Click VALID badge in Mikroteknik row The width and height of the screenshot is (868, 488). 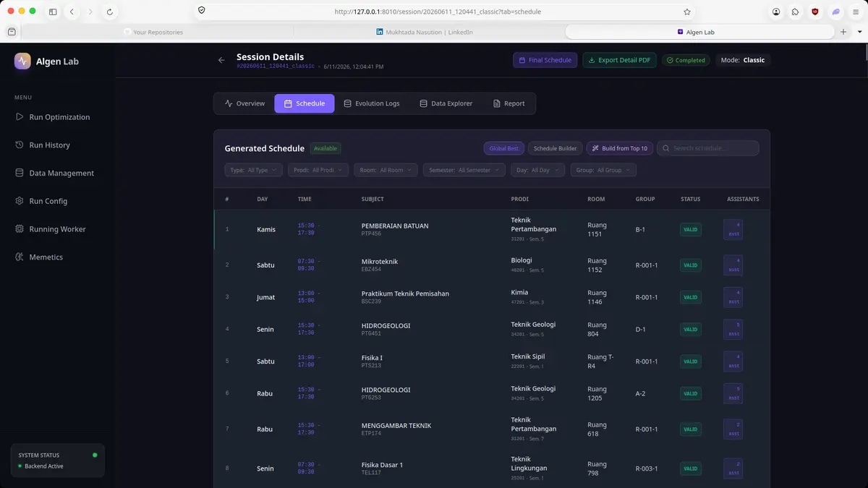(x=691, y=265)
